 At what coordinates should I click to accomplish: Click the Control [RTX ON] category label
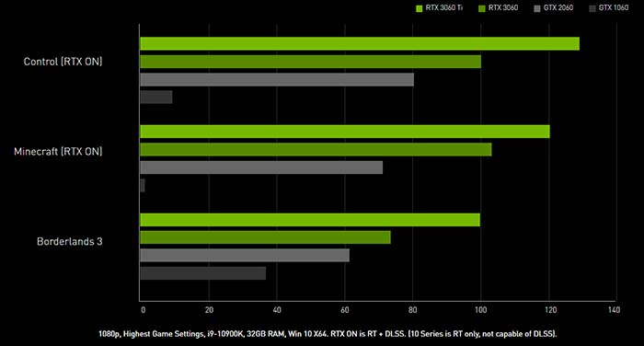[x=63, y=62]
